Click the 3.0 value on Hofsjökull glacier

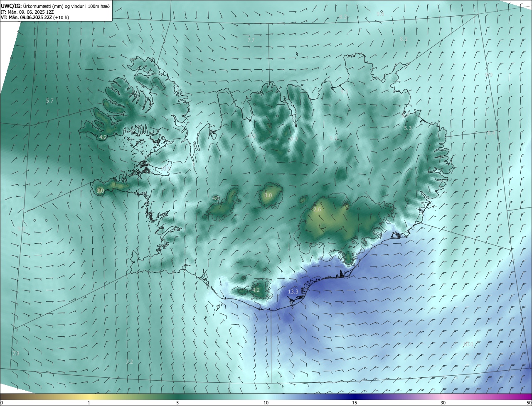[x=268, y=195]
